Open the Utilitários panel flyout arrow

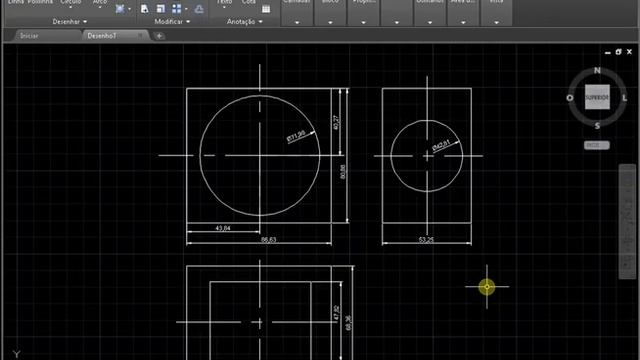coord(430,22)
